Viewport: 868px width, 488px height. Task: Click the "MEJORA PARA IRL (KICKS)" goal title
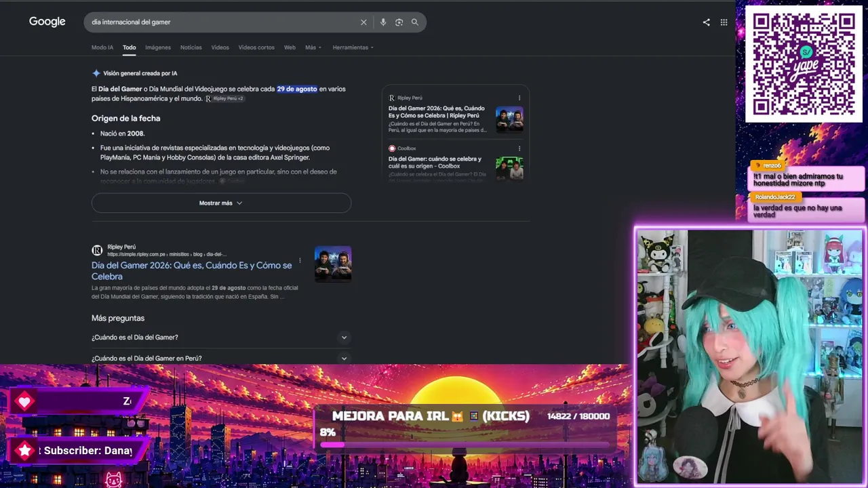(431, 416)
